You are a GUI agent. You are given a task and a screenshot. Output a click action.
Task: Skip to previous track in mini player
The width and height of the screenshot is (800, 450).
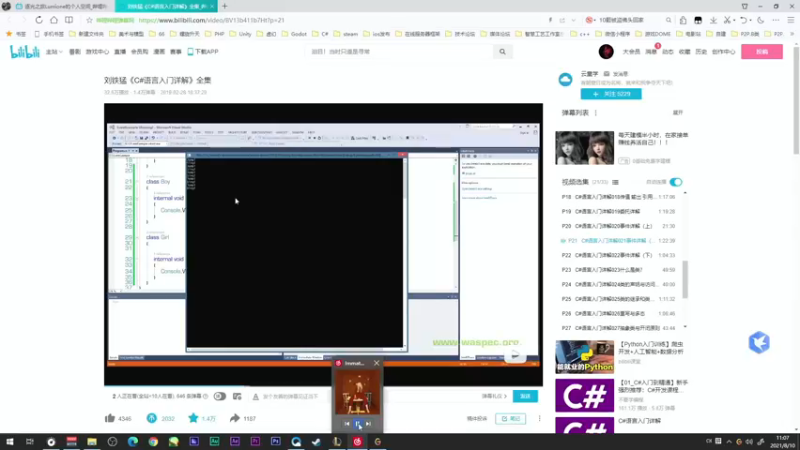point(347,424)
